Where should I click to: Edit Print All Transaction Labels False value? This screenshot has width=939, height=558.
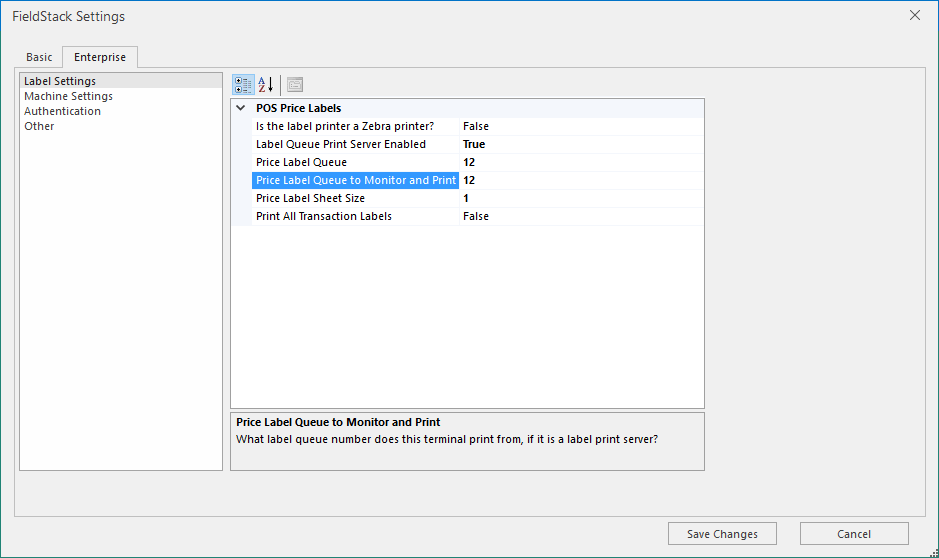click(581, 216)
